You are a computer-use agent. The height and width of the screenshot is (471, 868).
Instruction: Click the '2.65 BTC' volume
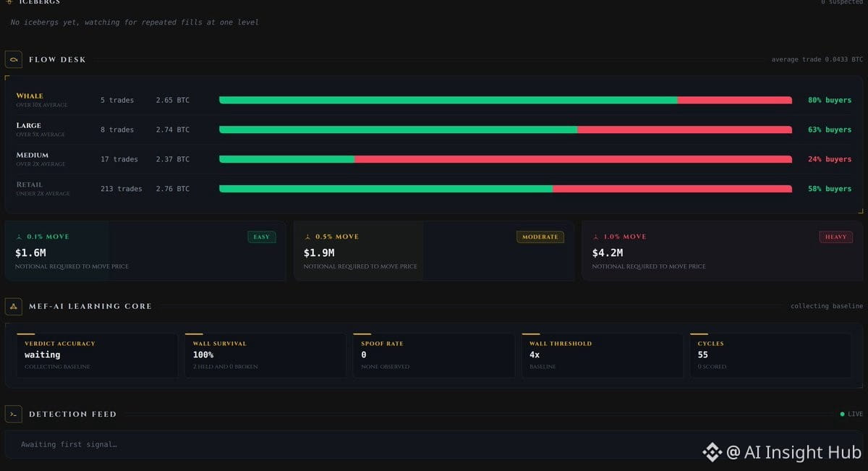pyautogui.click(x=173, y=100)
